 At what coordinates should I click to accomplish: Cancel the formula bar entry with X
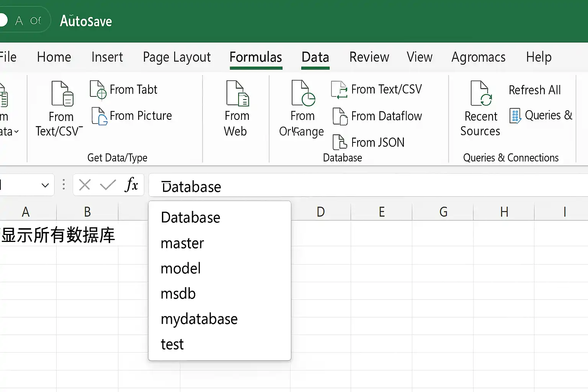pos(85,185)
